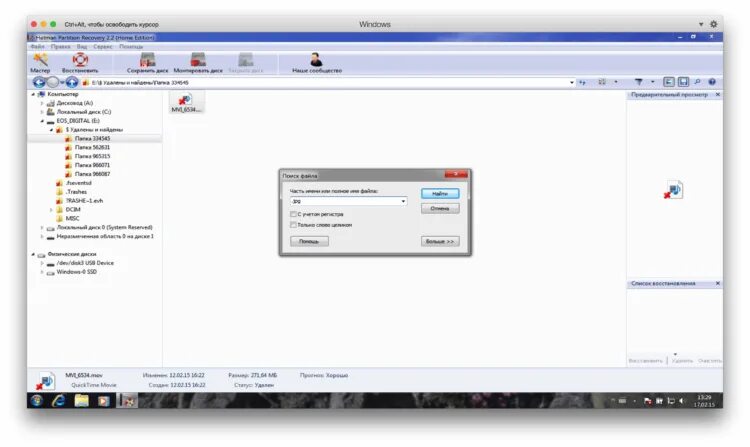Select Папка 562631 in tree
The width and height of the screenshot is (750, 447).
(92, 147)
